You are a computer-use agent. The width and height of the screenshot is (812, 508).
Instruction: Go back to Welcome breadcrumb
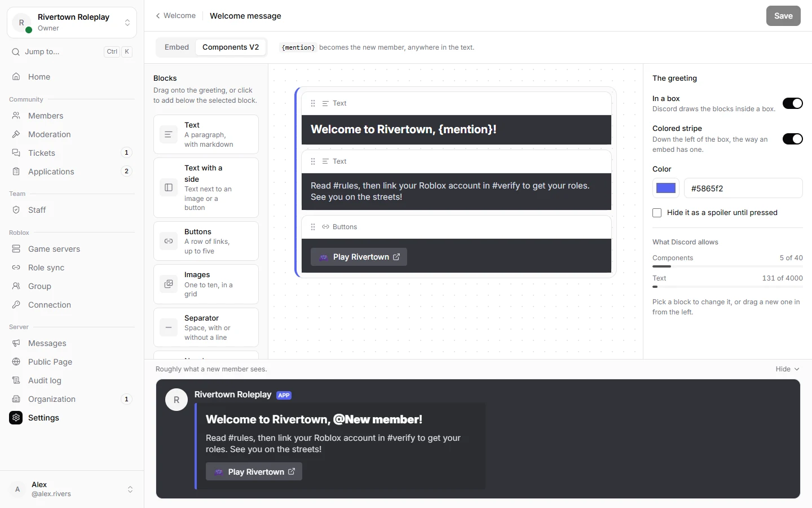coord(176,16)
